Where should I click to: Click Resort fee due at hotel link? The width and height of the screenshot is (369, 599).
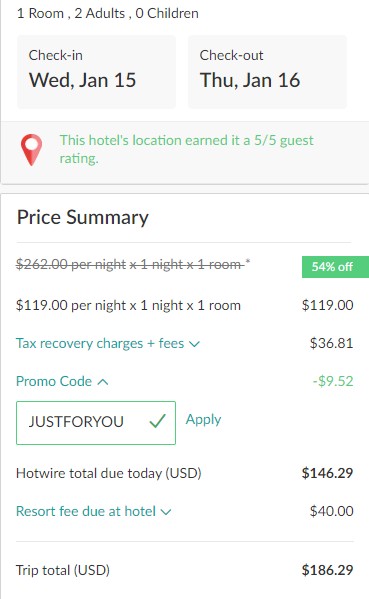coord(86,511)
